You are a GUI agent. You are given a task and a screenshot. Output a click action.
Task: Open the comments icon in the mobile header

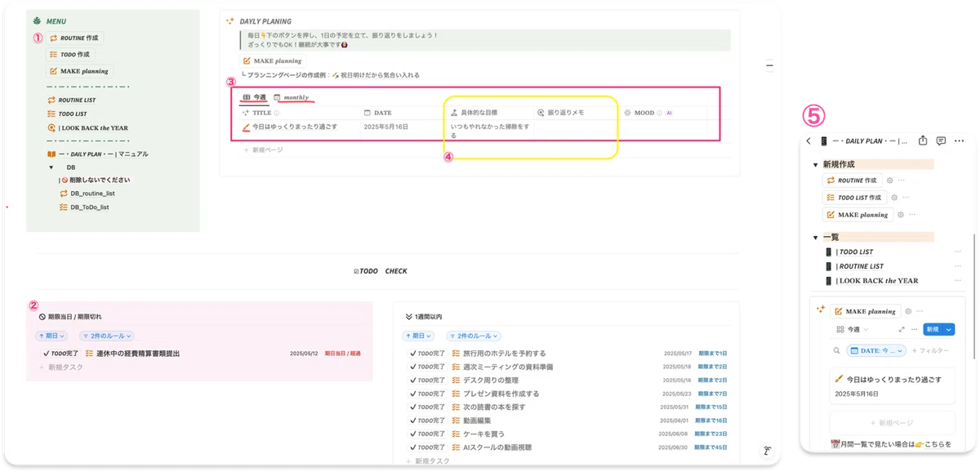[941, 140]
